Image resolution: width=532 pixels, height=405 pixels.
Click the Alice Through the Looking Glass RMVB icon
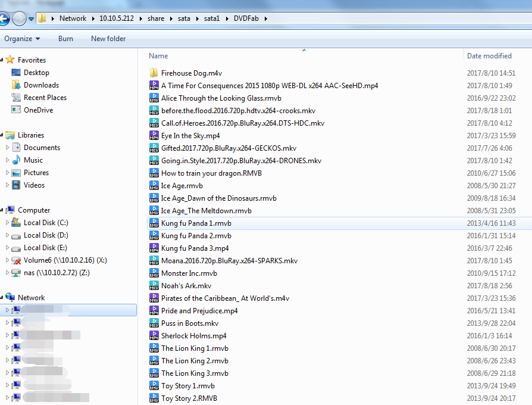(154, 98)
